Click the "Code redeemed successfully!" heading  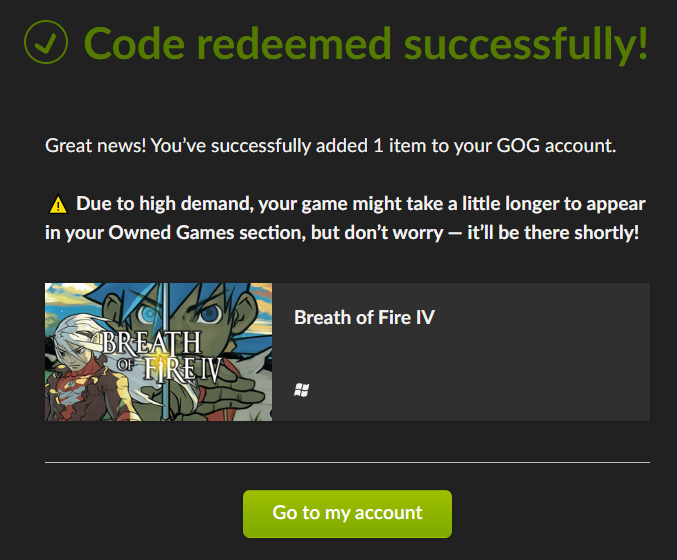(x=366, y=42)
